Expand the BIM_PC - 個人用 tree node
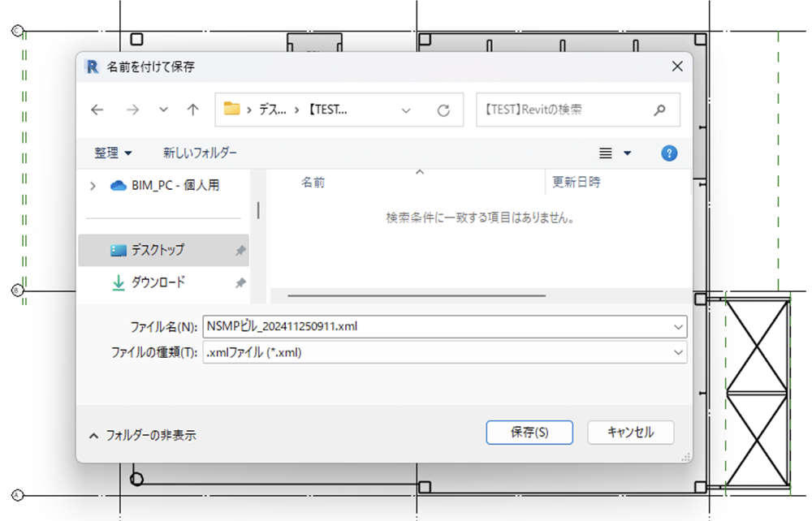The width and height of the screenshot is (812, 521). pyautogui.click(x=93, y=186)
